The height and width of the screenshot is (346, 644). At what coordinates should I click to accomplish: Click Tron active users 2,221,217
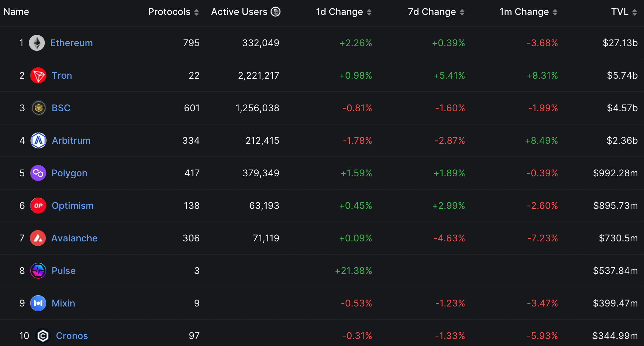[259, 75]
